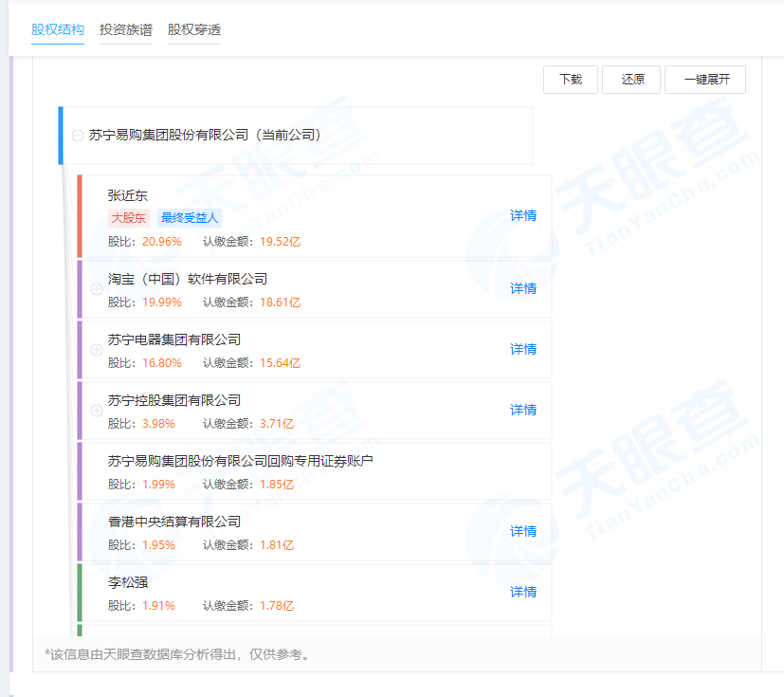Select the 张近东 shareholder name
Screen dimensions: 784x697
coord(128,195)
